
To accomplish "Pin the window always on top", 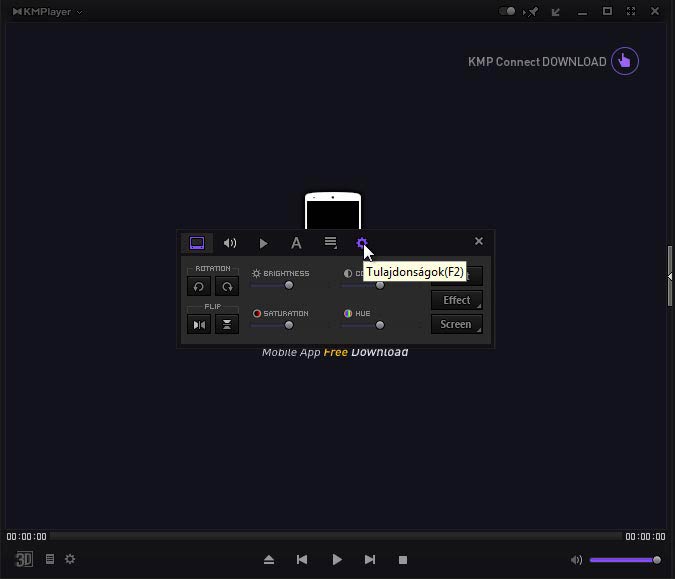I will (x=533, y=12).
